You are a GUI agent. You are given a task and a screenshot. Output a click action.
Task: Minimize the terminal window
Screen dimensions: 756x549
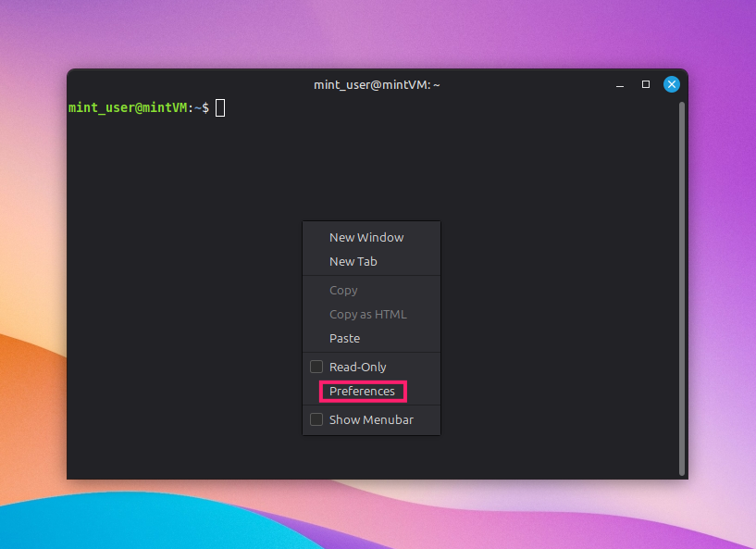click(620, 85)
